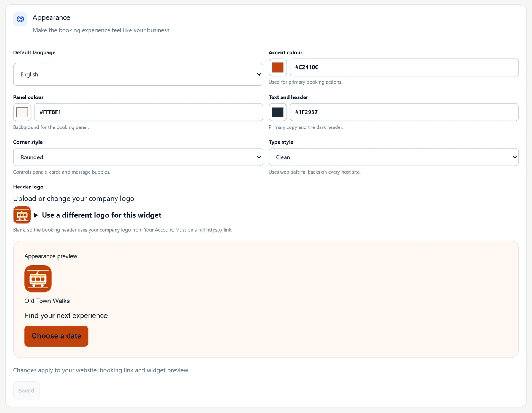Open the Accent colour swatch picker
Viewport: 532px width, 413px height.
coord(278,67)
